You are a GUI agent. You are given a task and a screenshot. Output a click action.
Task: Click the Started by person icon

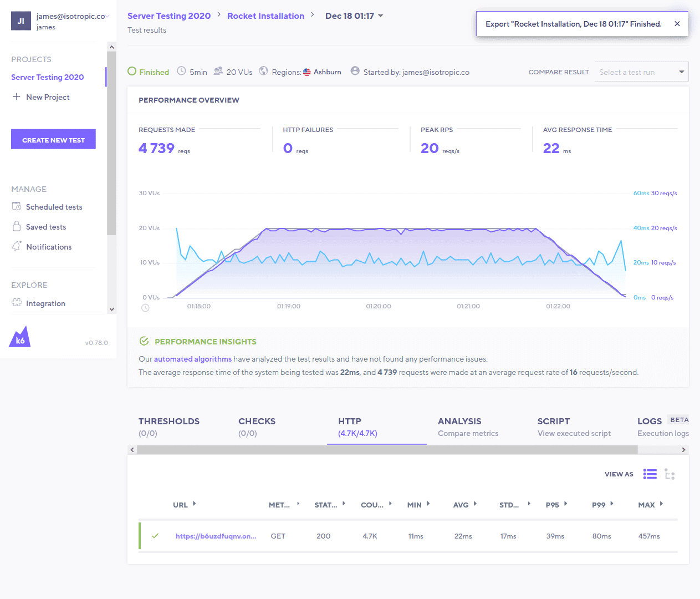pyautogui.click(x=355, y=71)
